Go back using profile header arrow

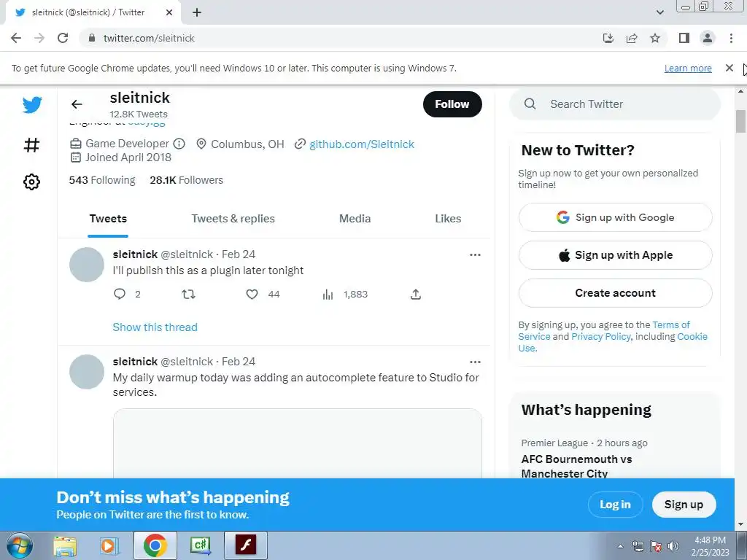click(x=77, y=104)
